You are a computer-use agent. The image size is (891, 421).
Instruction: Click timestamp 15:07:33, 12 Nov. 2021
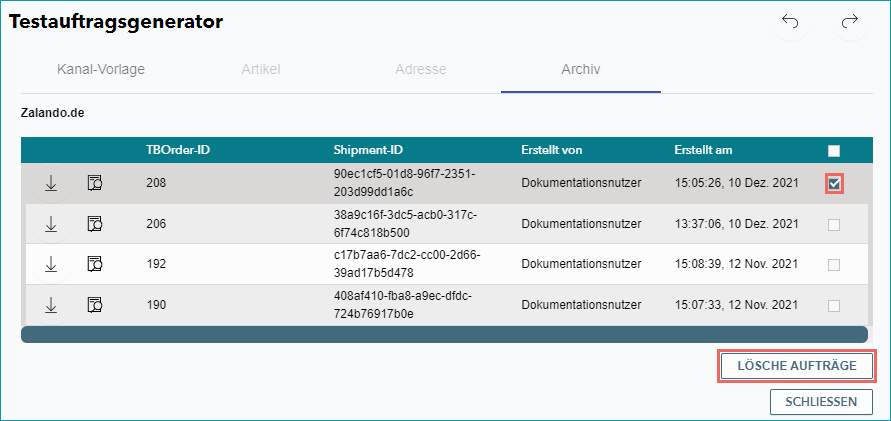pos(736,305)
